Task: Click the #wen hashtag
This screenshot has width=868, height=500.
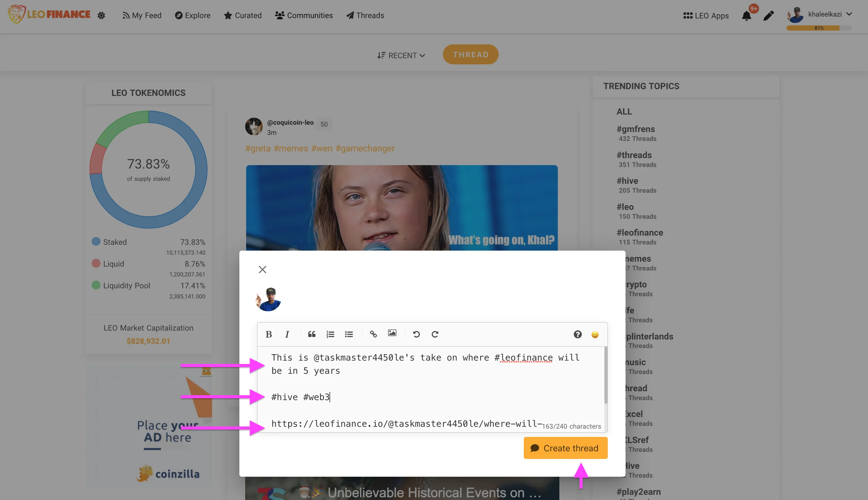Action: point(322,148)
